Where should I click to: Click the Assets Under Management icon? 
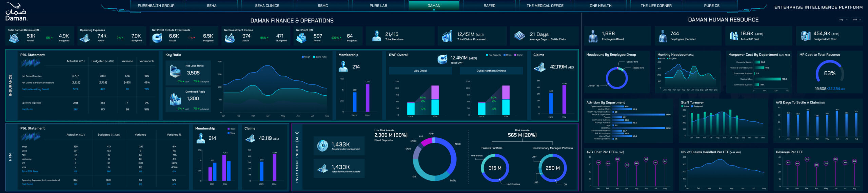coord(322,146)
